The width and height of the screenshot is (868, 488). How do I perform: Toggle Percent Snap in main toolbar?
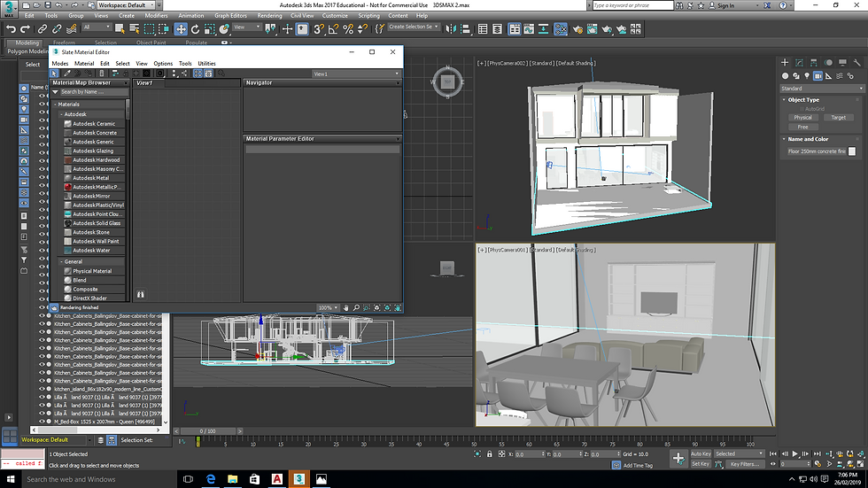pyautogui.click(x=348, y=28)
